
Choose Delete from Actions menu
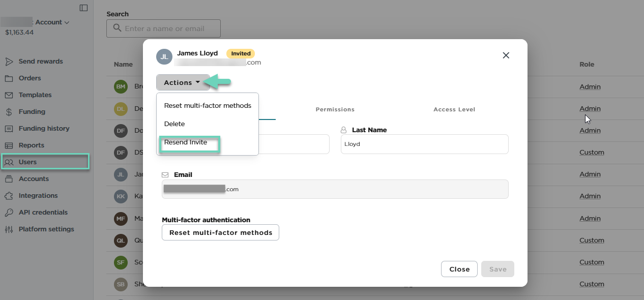click(x=174, y=124)
